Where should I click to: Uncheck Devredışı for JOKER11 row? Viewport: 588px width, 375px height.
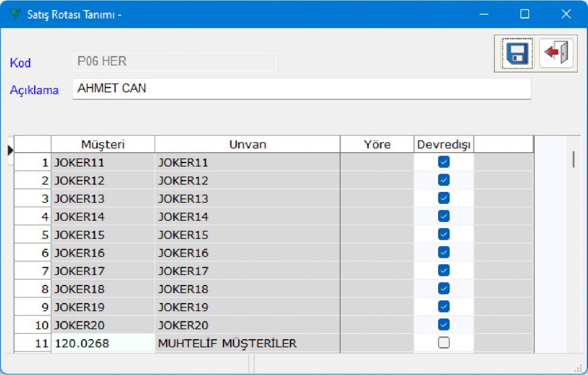coord(444,162)
